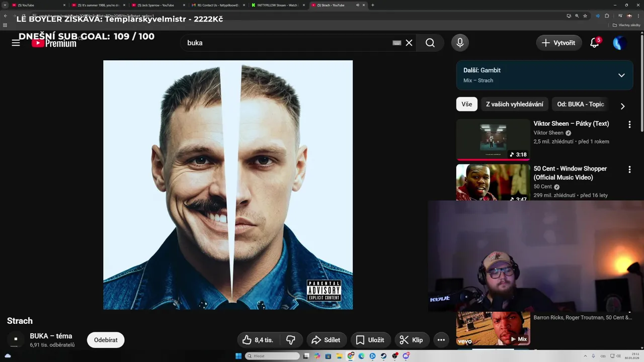Click the Strach album cover video player
This screenshot has height=362, width=644.
tap(228, 185)
